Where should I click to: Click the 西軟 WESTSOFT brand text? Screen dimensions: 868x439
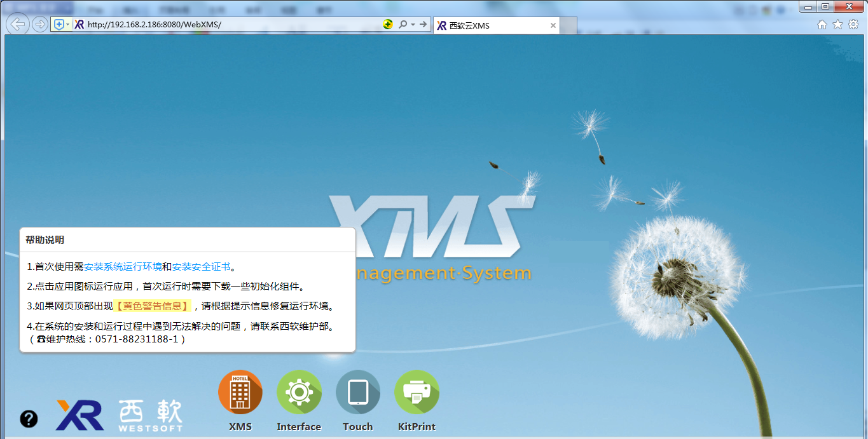click(151, 416)
